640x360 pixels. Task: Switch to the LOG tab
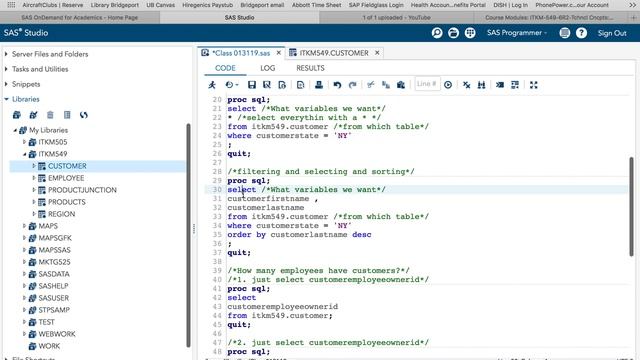(268, 68)
